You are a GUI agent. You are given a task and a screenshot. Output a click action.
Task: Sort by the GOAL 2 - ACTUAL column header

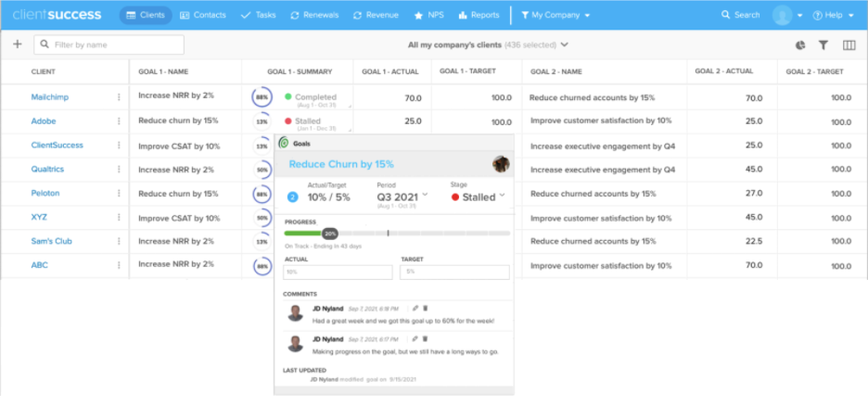pos(724,71)
